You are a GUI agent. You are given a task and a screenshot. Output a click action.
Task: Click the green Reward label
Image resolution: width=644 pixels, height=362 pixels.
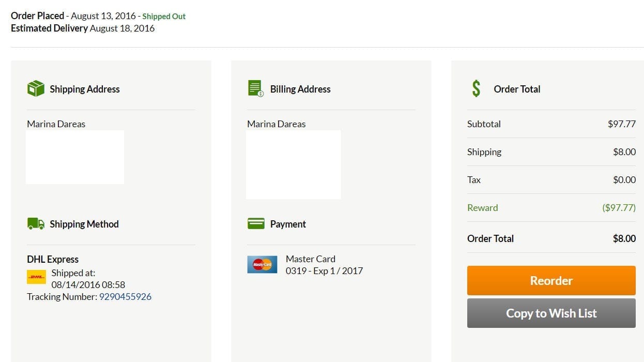pyautogui.click(x=482, y=207)
